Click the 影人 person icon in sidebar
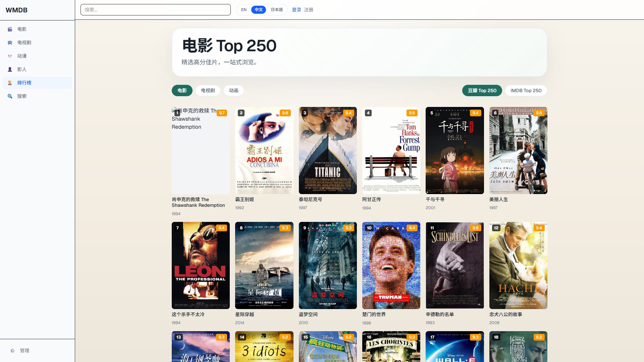The width and height of the screenshot is (644, 362). (10, 69)
